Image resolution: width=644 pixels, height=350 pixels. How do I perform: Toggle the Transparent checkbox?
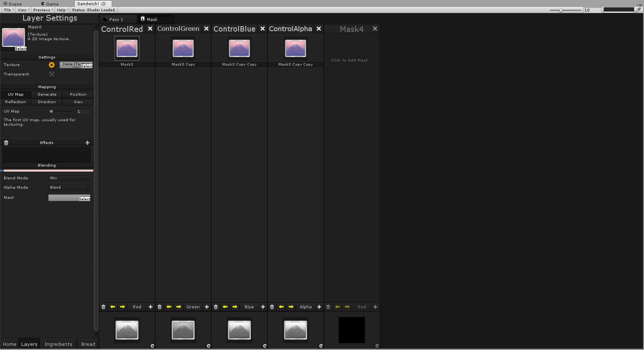coord(52,74)
